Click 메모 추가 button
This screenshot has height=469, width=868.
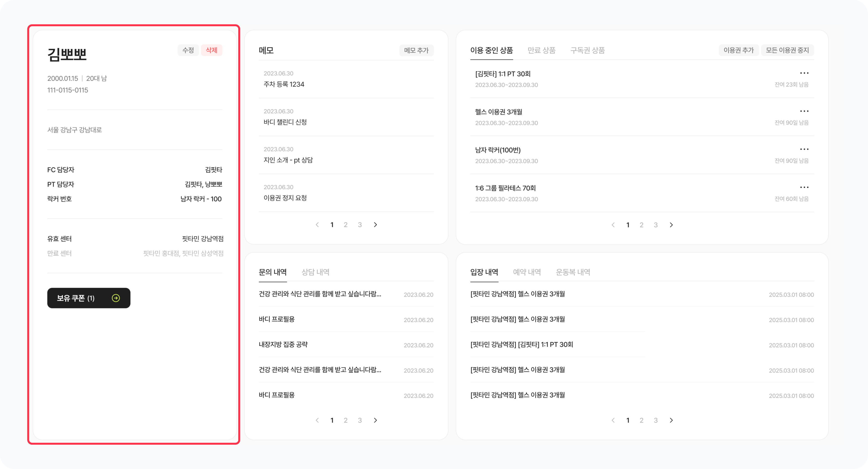[x=416, y=50]
